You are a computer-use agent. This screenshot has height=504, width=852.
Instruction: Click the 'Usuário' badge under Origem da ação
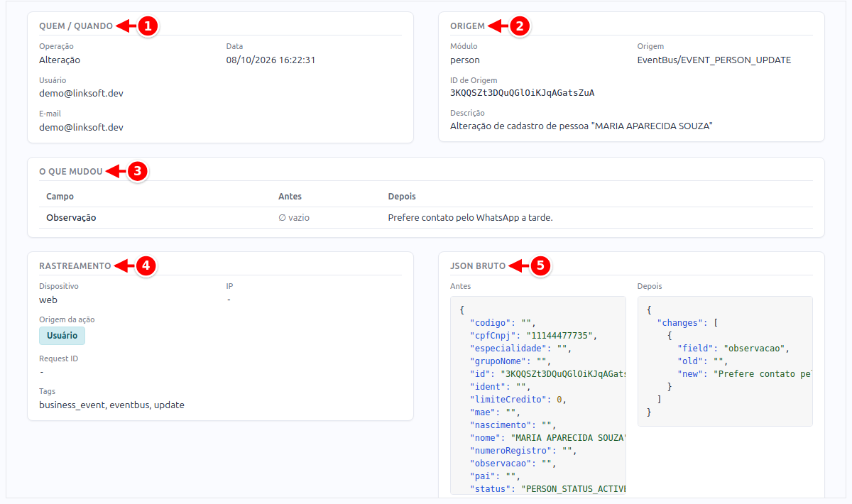[62, 335]
